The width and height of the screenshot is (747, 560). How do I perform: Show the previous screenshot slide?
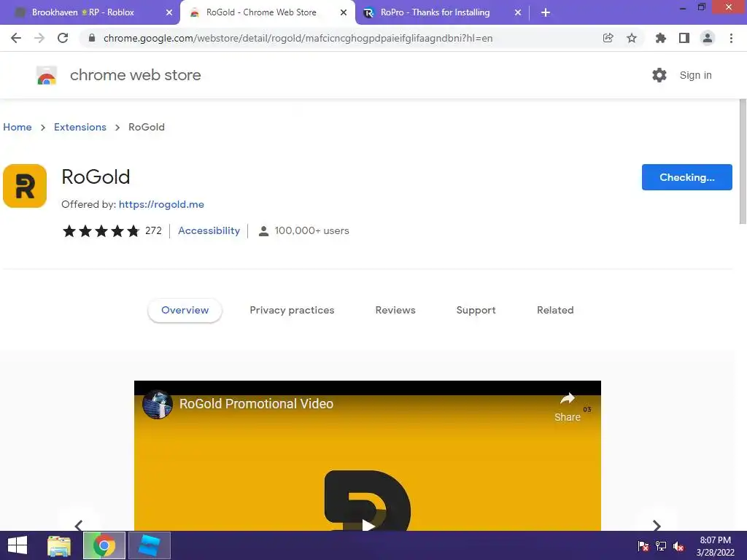79,525
